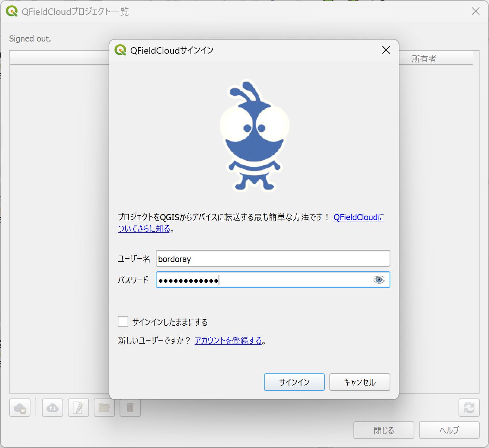The width and height of the screenshot is (489, 448).
Task: Click the create new cloud project icon
Action: 20,408
